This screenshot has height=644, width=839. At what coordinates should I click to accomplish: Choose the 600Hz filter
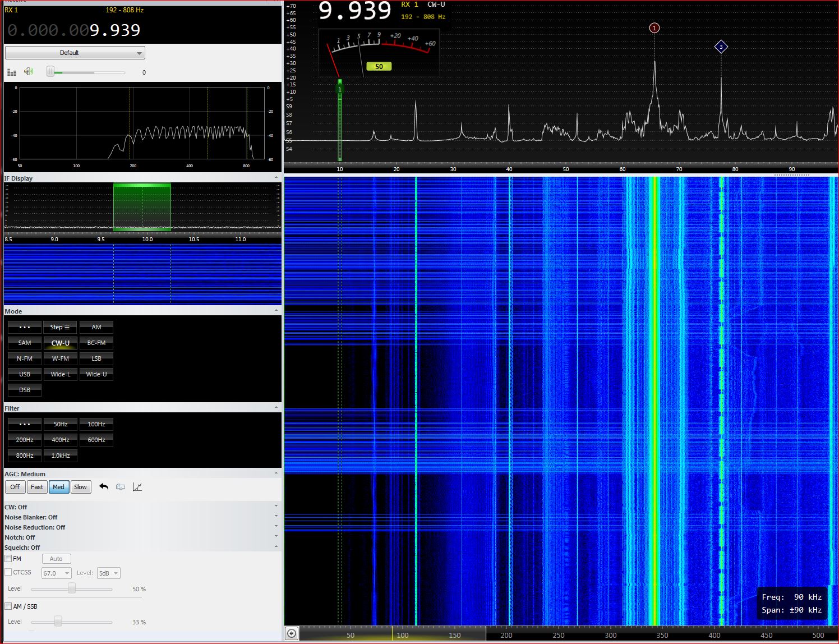[x=96, y=440]
